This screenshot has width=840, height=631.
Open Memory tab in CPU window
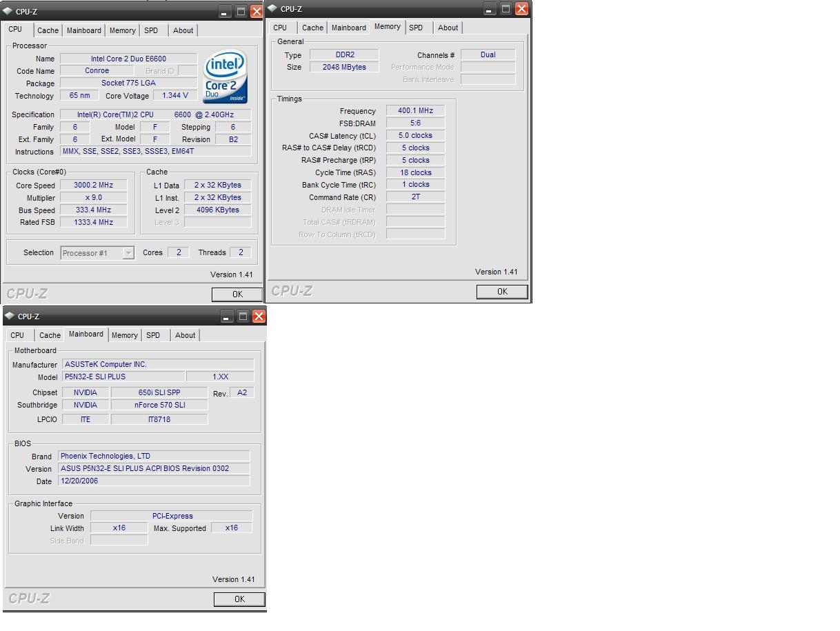tap(122, 30)
